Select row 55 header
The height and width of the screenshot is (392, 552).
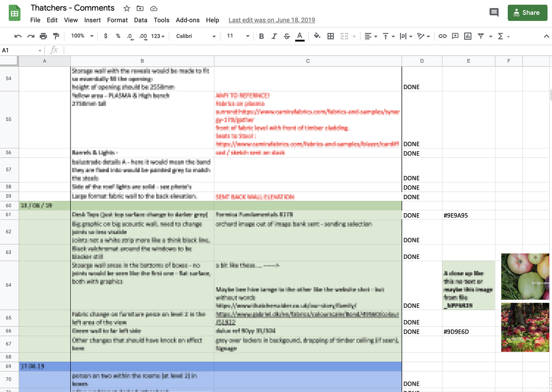9,120
